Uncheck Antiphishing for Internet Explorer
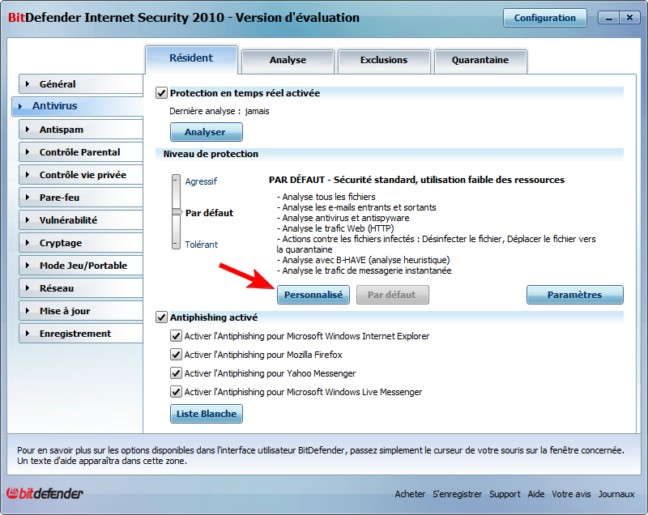648x515 pixels. pos(176,336)
